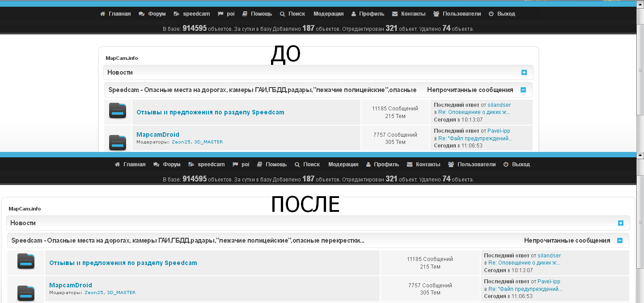Expand the Новости section in the ПОСЛЕ view
The height and width of the screenshot is (303, 644).
[x=621, y=223]
